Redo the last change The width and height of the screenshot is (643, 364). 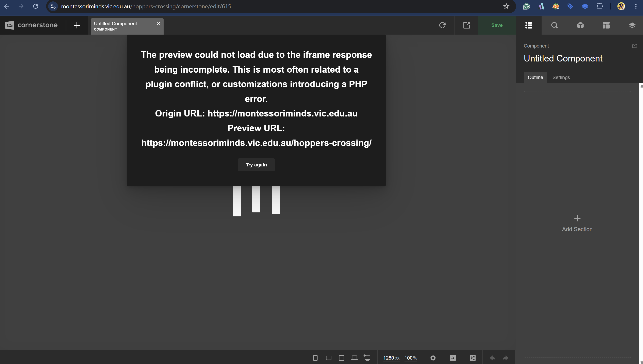(505, 358)
